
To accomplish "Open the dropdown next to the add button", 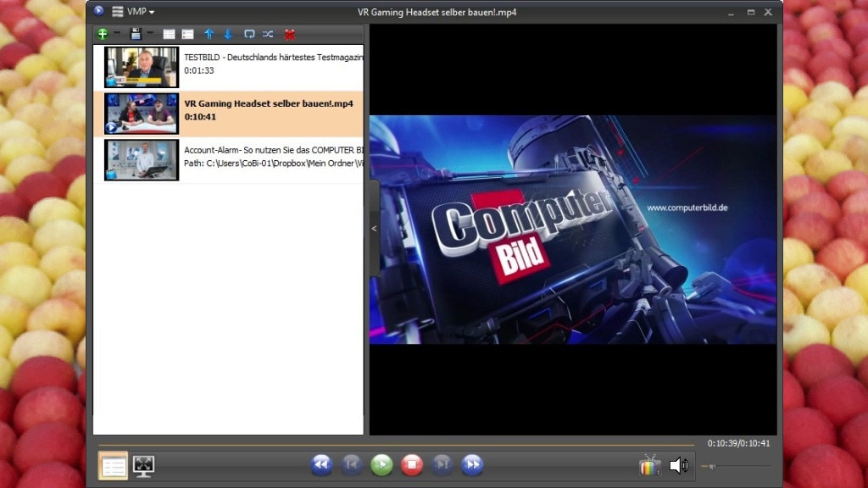I will pyautogui.click(x=117, y=33).
